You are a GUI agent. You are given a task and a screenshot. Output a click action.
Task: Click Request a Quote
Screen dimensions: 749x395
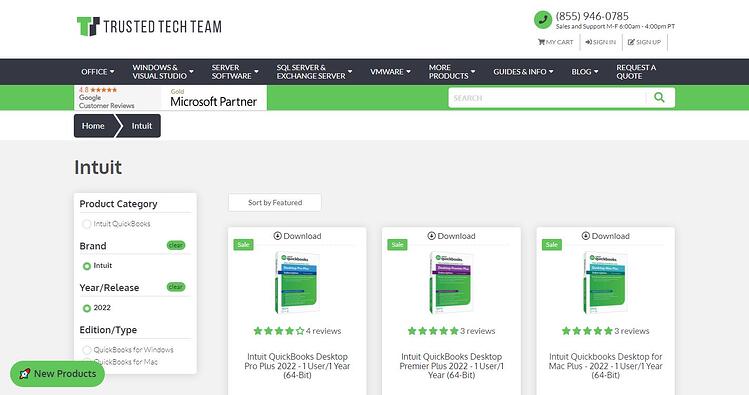(636, 72)
